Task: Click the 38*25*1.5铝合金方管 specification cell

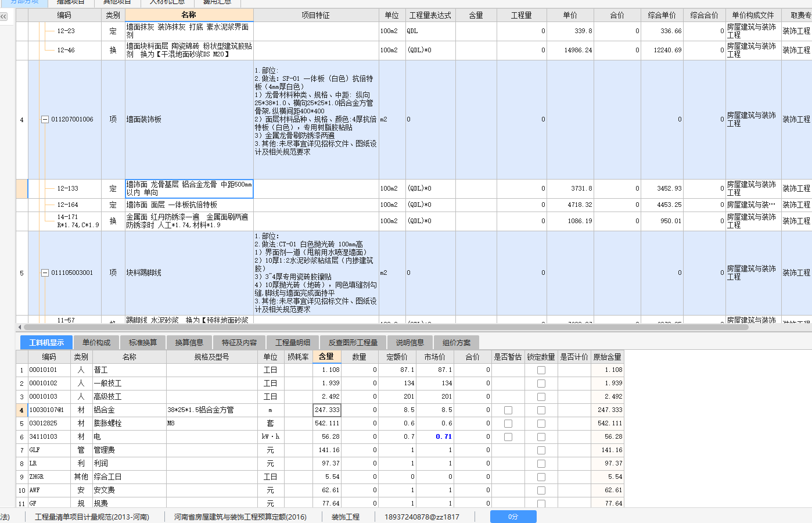Action: [213, 410]
